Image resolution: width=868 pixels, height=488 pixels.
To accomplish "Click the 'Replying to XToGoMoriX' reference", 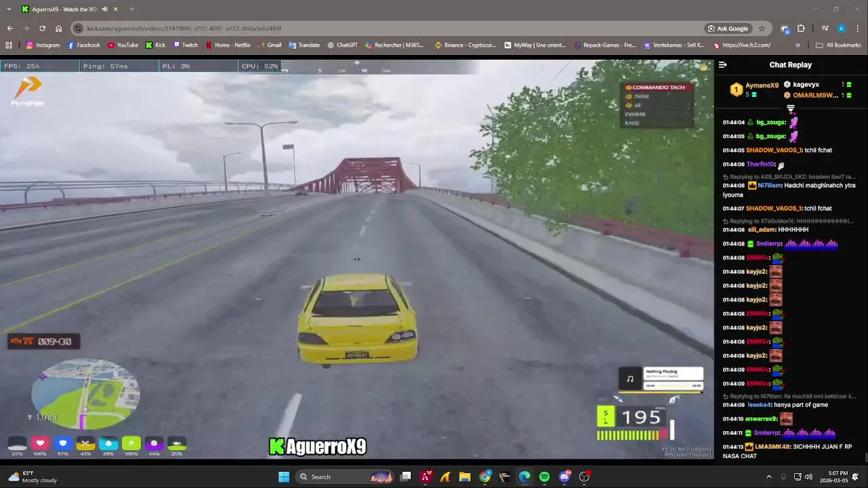I will coord(789,221).
